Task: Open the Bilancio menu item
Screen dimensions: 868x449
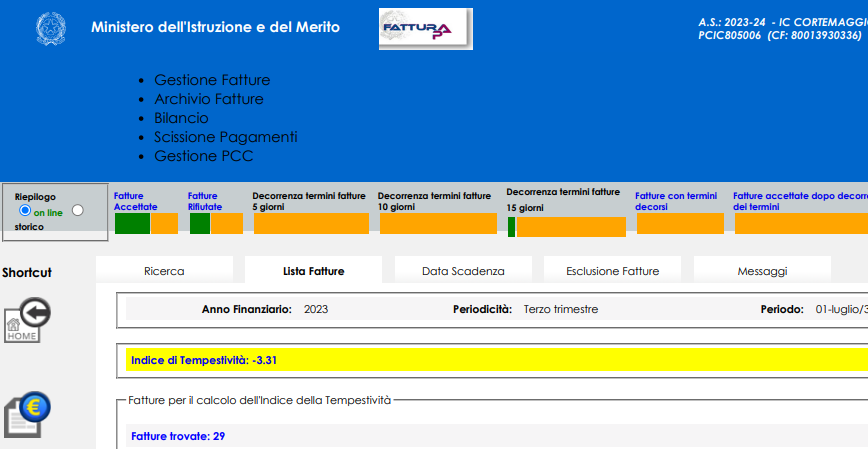Action: coord(181,118)
